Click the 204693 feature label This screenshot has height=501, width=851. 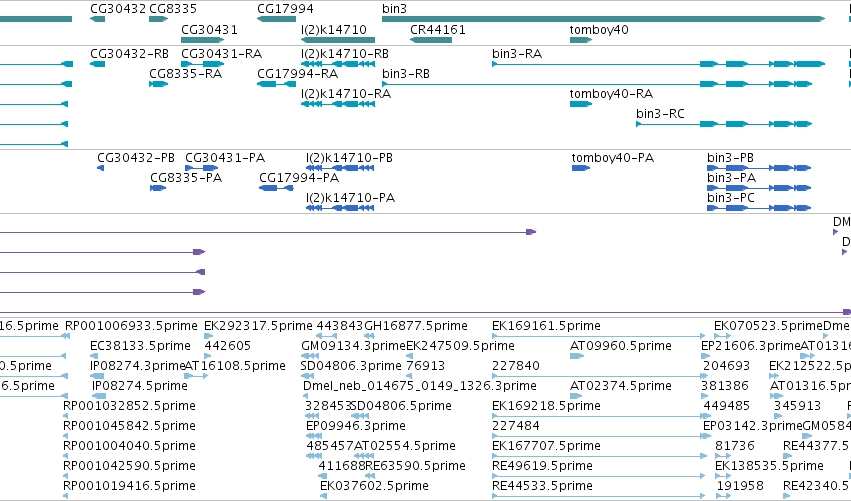pos(726,366)
